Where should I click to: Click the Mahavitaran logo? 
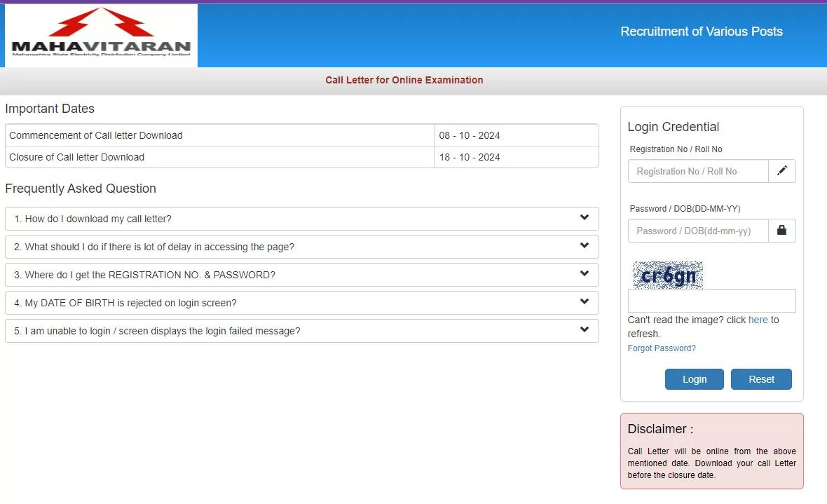point(101,35)
